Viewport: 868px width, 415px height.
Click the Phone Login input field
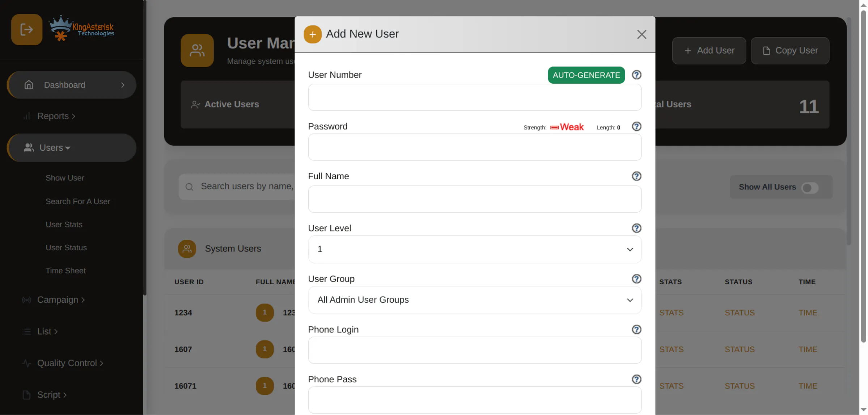(475, 350)
